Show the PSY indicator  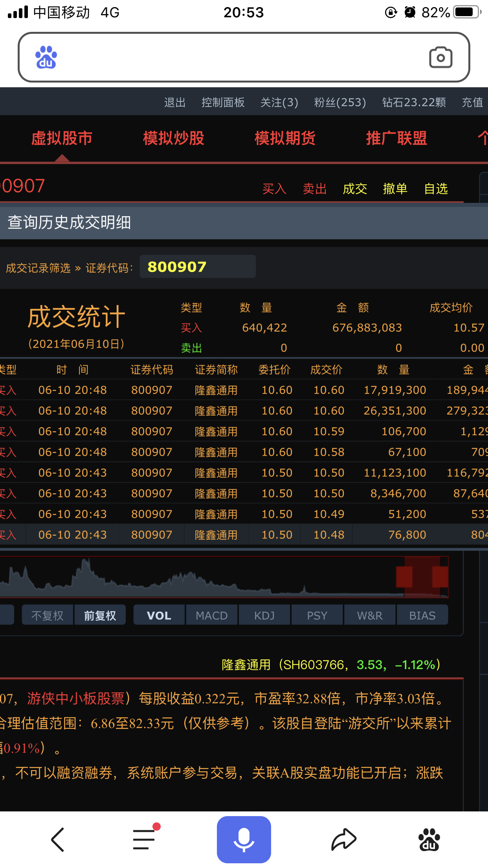317,615
